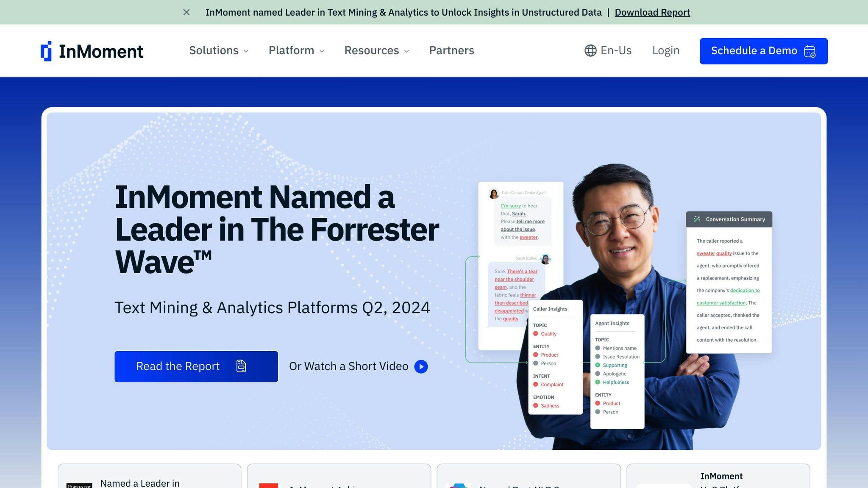This screenshot has height=488, width=868.
Task: Click the 'tell me more' underlined chat text
Action: [x=530, y=222]
